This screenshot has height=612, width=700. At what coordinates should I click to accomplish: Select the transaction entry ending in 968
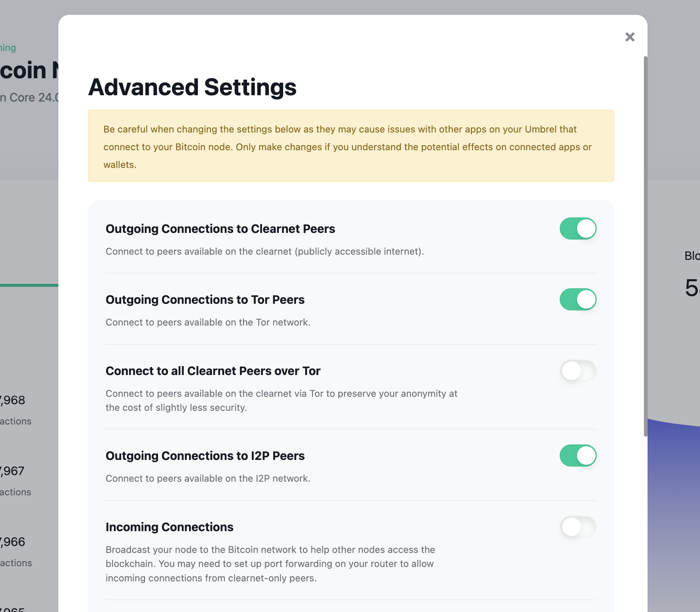[x=12, y=400]
